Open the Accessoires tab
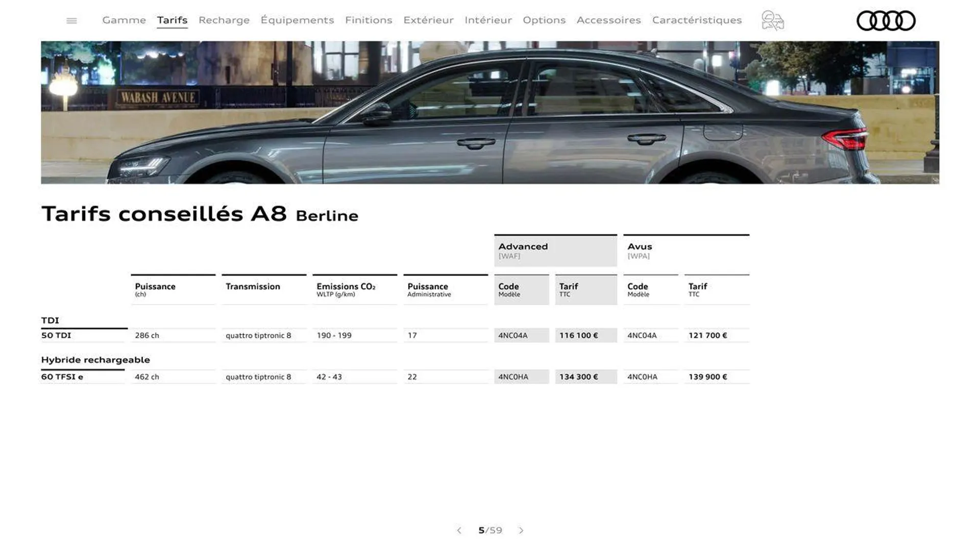Screen dimensions: 980x551 pos(608,20)
